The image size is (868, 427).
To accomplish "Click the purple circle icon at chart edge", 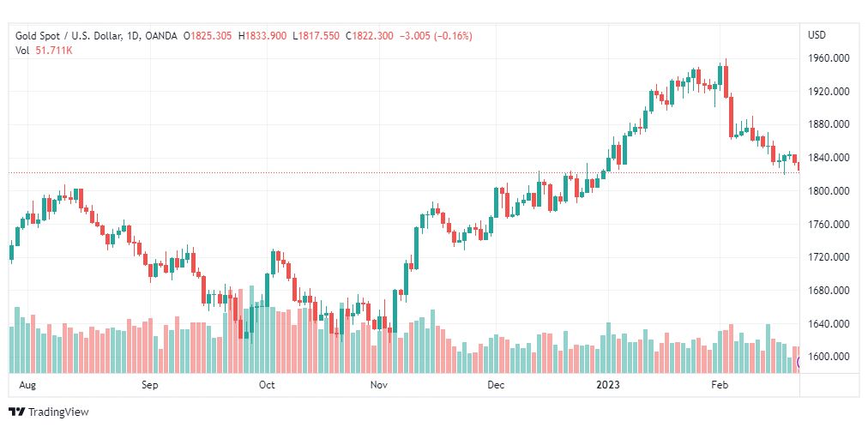I will 799,363.
